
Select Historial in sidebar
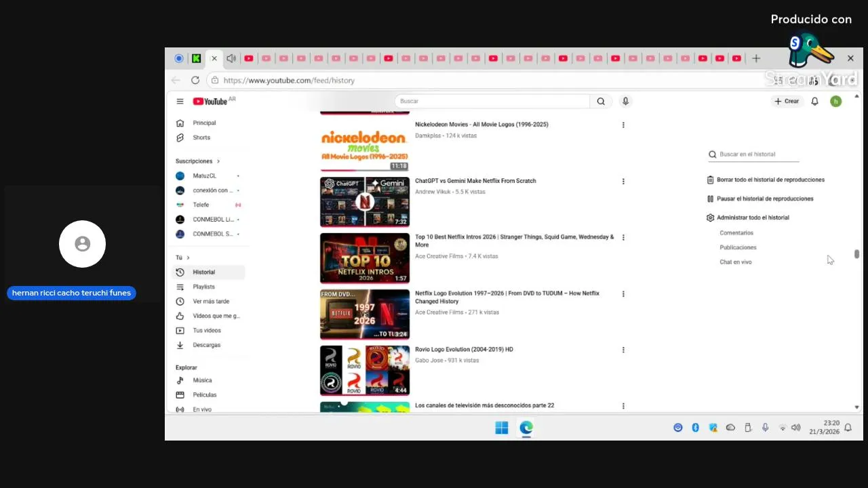tap(208, 272)
